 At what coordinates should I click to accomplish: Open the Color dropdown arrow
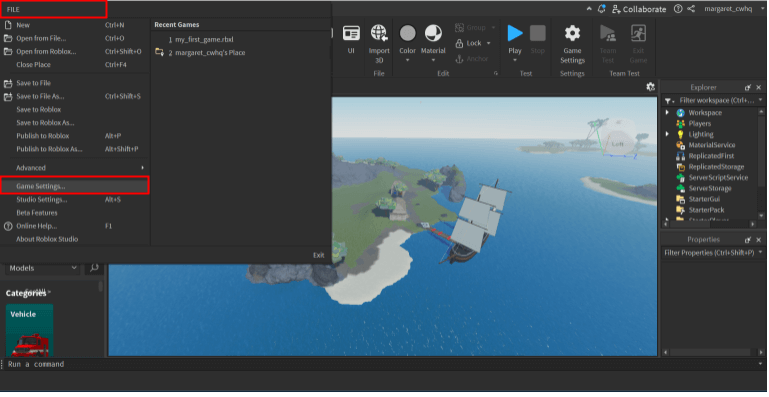coord(408,60)
